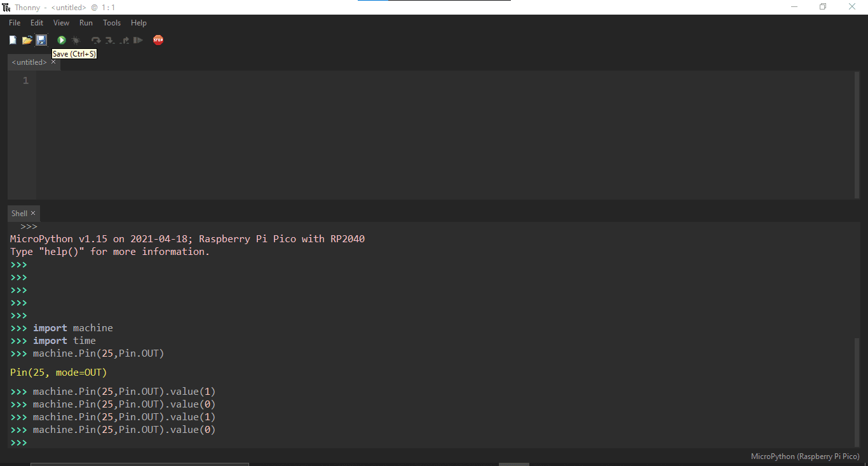
Task: Click the editor vertical scrollbar
Action: [x=857, y=135]
